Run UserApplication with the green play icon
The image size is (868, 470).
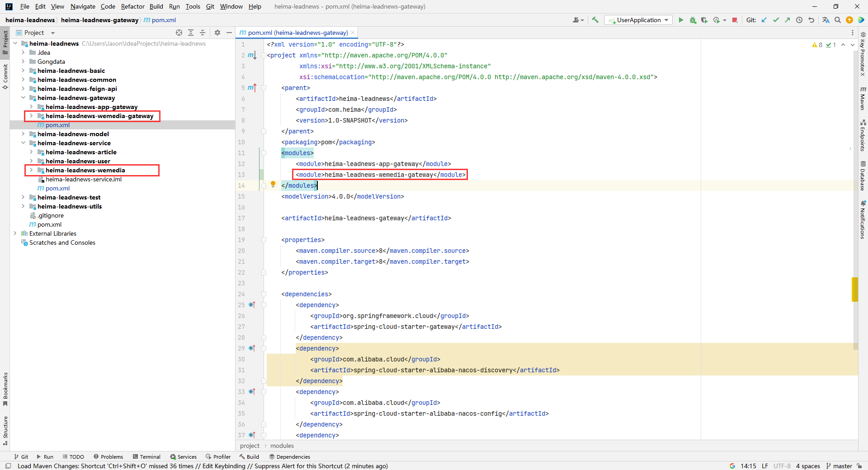681,20
